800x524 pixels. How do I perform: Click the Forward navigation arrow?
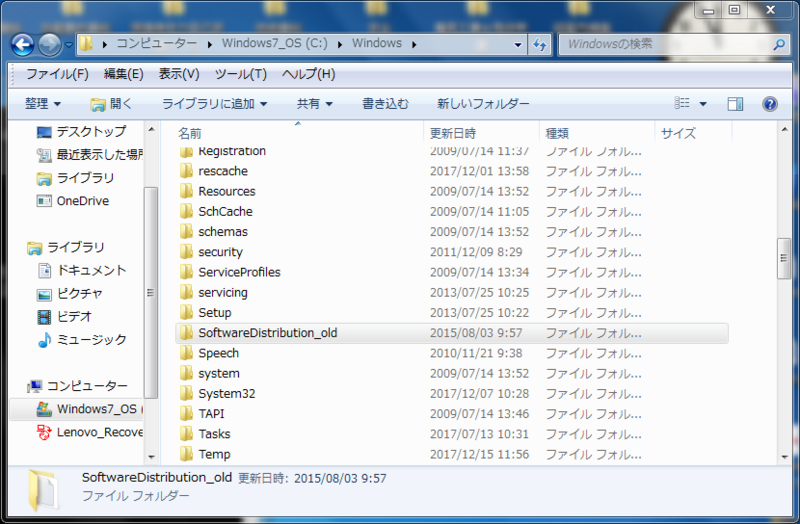click(50, 45)
